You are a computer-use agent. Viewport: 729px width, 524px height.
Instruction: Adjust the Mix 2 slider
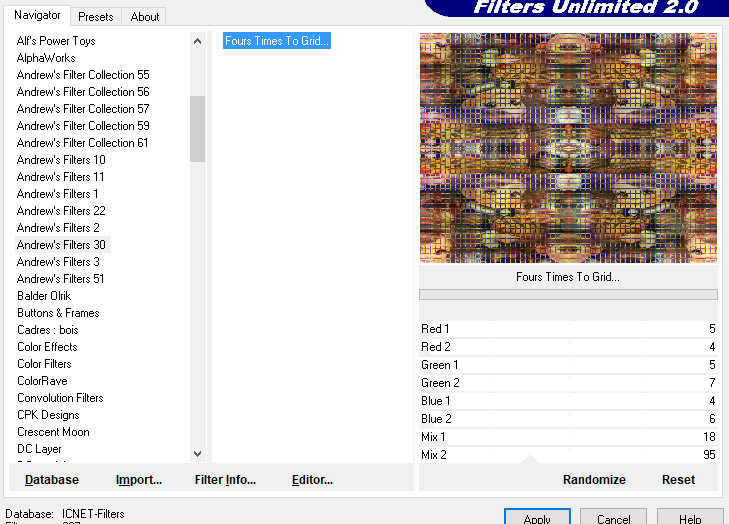click(x=568, y=455)
